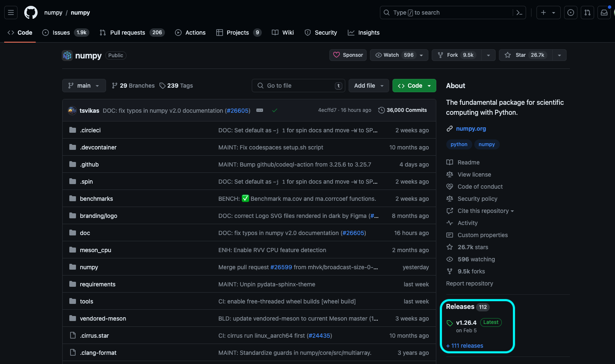View commit status green checkmark

(275, 110)
